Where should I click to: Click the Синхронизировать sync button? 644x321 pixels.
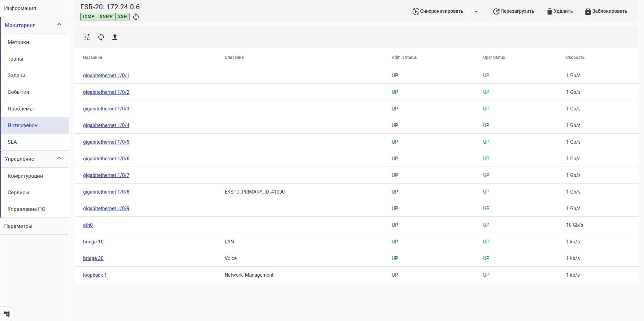point(438,11)
